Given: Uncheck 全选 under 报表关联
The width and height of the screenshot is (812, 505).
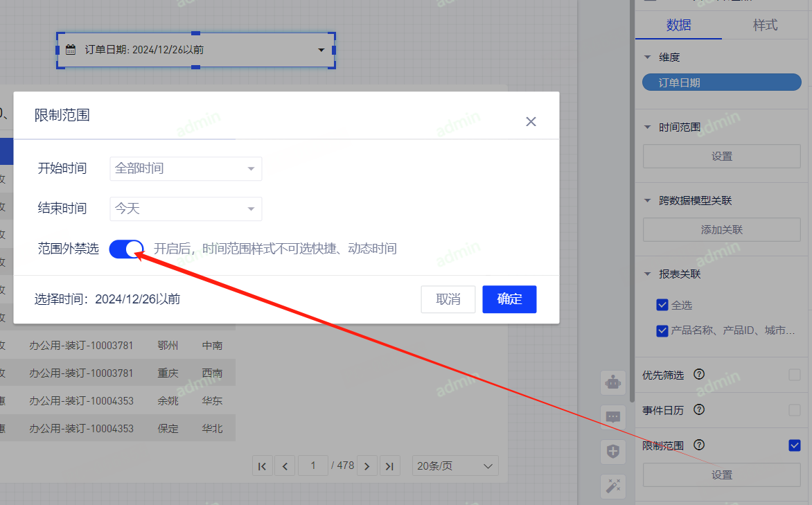Looking at the screenshot, I should [662, 305].
